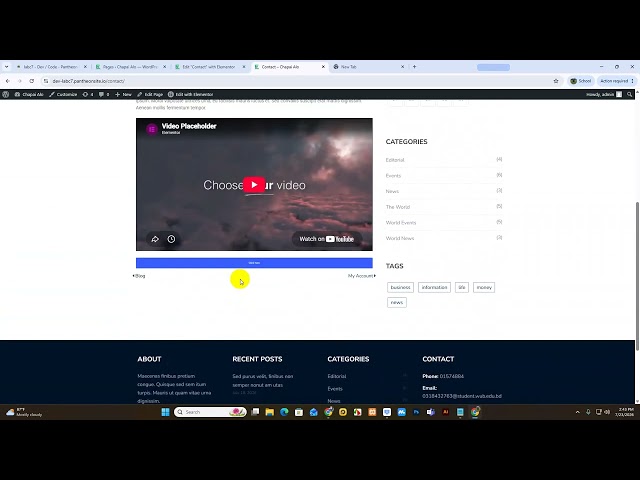
Task: Open a new browser tab with plus button
Action: tap(414, 67)
